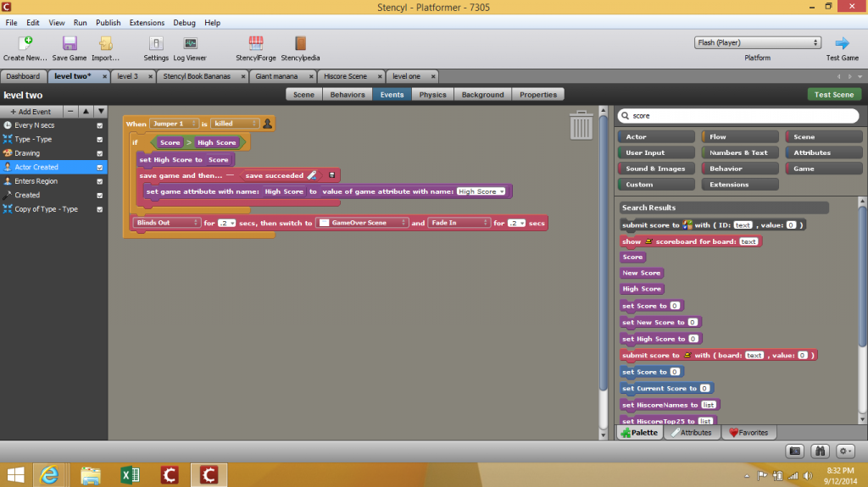Image resolution: width=868 pixels, height=487 pixels.
Task: Toggle the Every N secs event checkbox
Action: (100, 125)
